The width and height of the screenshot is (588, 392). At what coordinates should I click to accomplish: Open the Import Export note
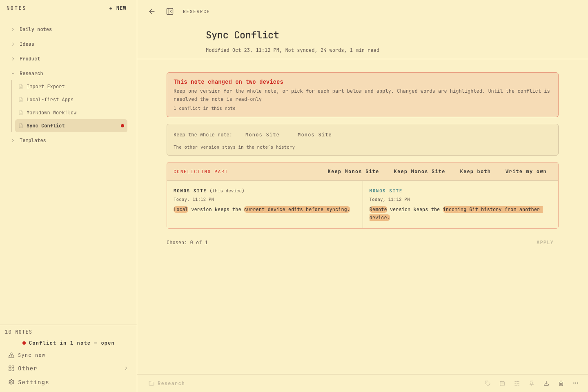[x=71, y=87]
